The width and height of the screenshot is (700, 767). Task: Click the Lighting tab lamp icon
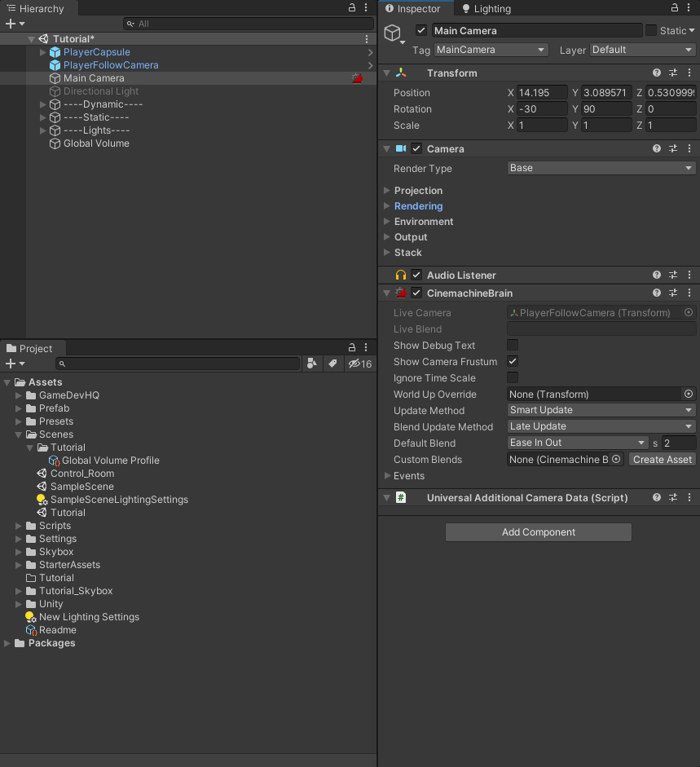tap(464, 9)
